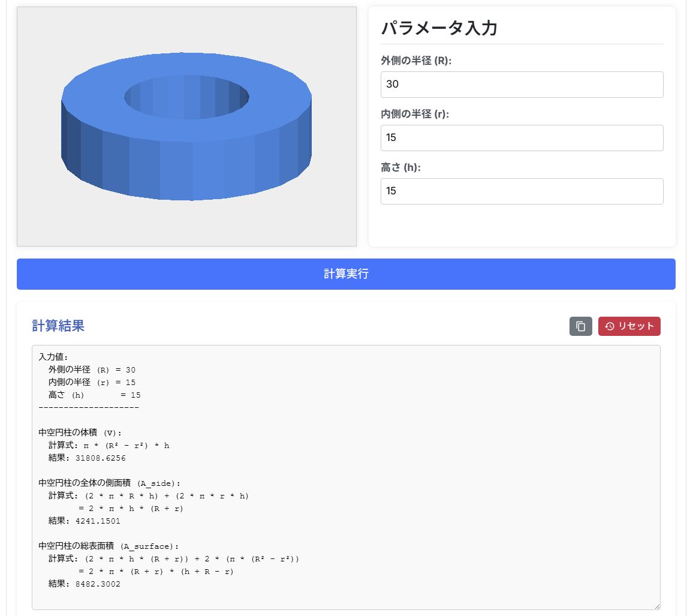Click the result line 高さ (h) = 15

click(x=95, y=395)
